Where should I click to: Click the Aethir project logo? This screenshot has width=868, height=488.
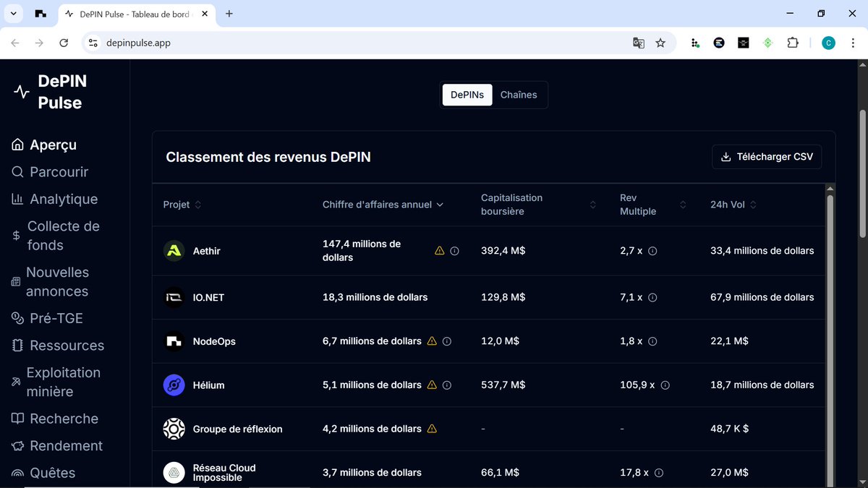click(x=174, y=251)
